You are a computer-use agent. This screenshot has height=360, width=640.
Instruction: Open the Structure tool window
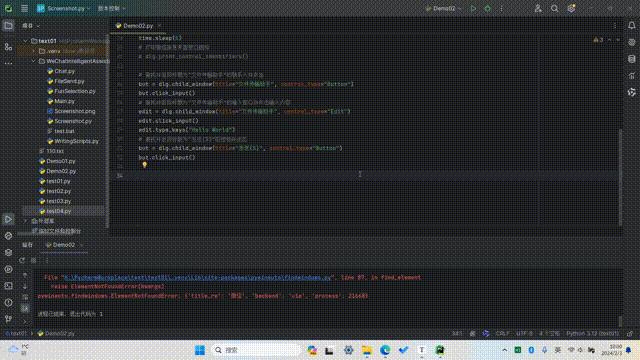click(8, 47)
